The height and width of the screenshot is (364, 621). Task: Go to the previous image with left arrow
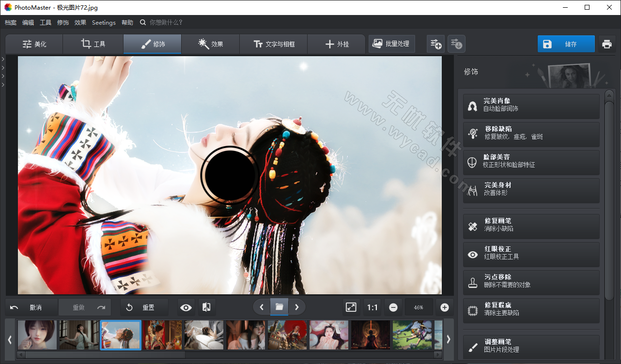coord(262,307)
